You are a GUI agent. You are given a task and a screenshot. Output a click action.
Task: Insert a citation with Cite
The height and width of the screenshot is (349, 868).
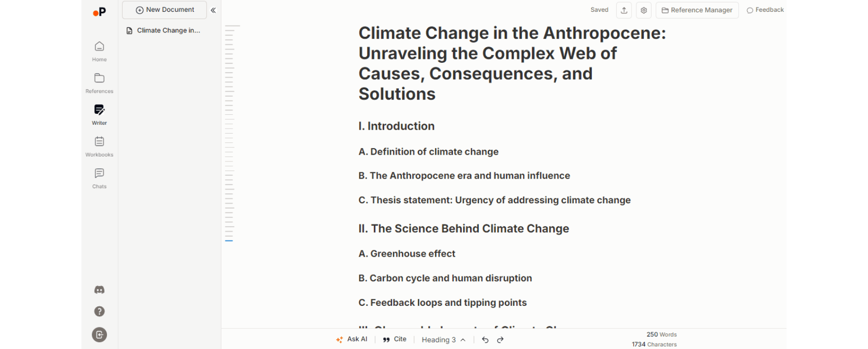[x=395, y=339]
